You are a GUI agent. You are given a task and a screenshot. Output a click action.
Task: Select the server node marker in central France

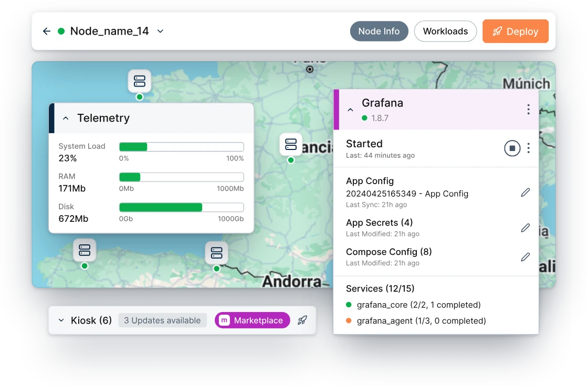(291, 144)
